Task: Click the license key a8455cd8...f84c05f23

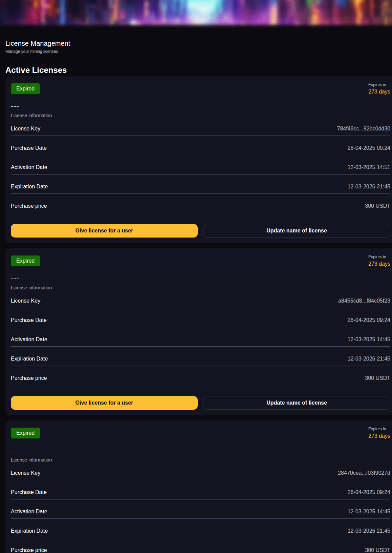Action: 364,301
